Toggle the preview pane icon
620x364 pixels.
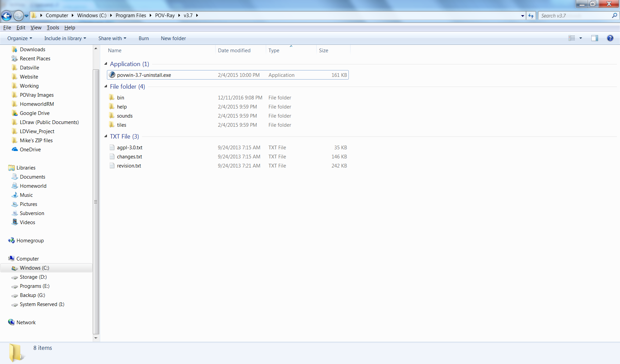(x=594, y=38)
